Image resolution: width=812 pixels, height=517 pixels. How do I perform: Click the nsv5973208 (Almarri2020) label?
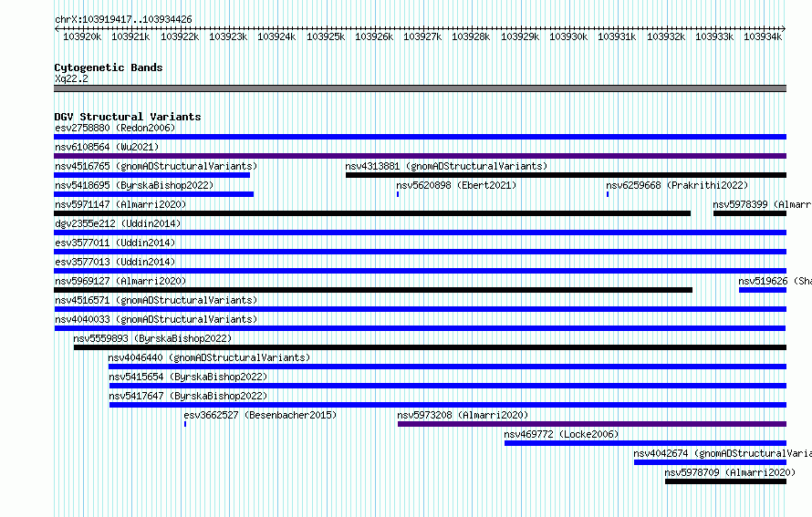point(463,415)
